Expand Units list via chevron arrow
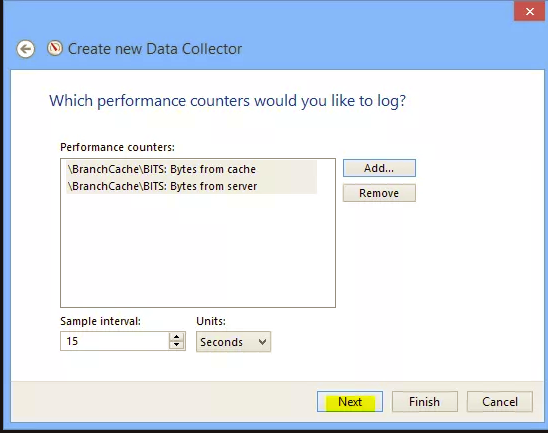 click(x=263, y=342)
